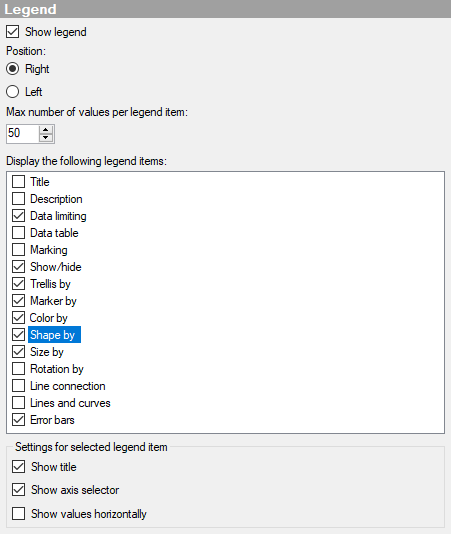Select the Left position radio button
The image size is (451, 534).
[x=13, y=92]
